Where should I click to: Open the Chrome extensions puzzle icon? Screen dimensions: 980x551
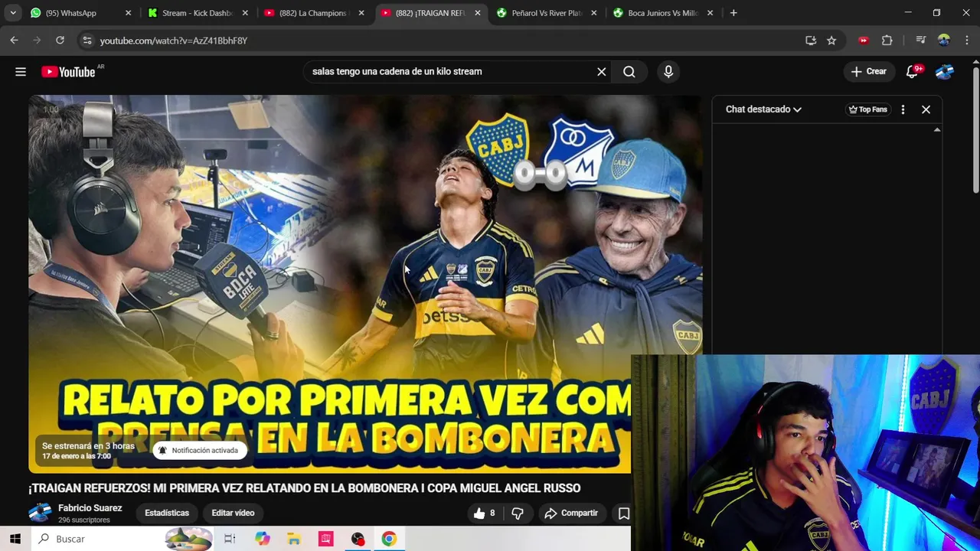click(x=887, y=41)
